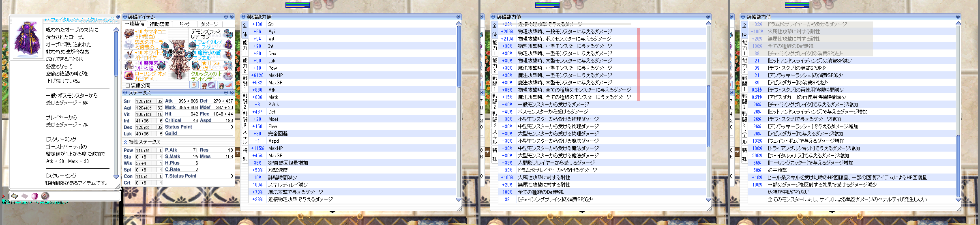Click the Rolling Omega Core accessory icon
Viewport: 980px width, 225px height.
point(129,76)
